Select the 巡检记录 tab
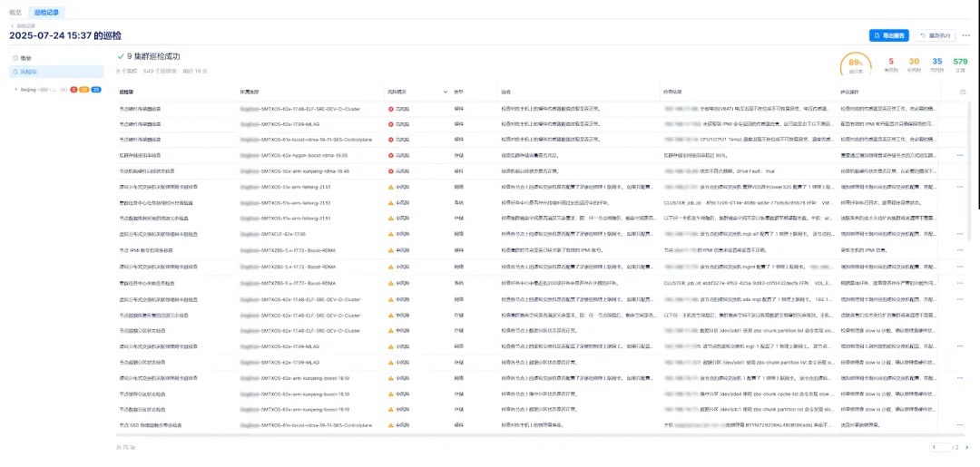The width and height of the screenshot is (980, 467). coord(46,11)
